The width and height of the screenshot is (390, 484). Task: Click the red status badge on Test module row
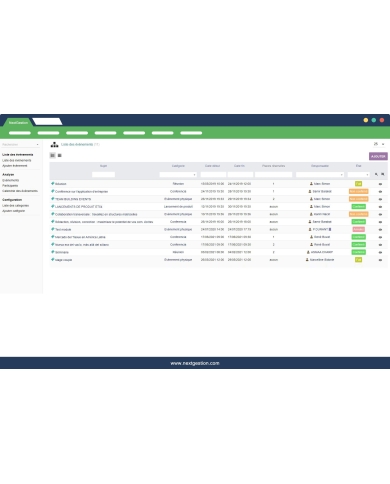pos(358,229)
